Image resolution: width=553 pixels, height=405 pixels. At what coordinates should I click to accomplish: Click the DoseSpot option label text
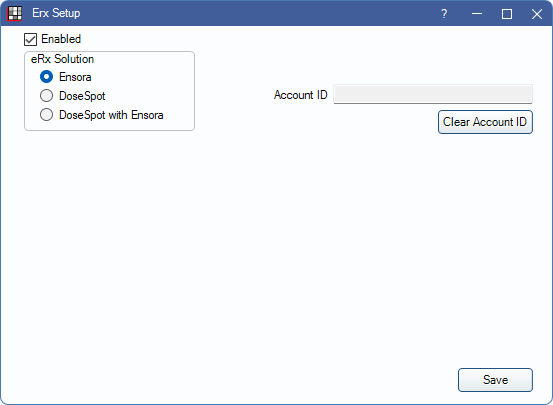click(x=82, y=96)
